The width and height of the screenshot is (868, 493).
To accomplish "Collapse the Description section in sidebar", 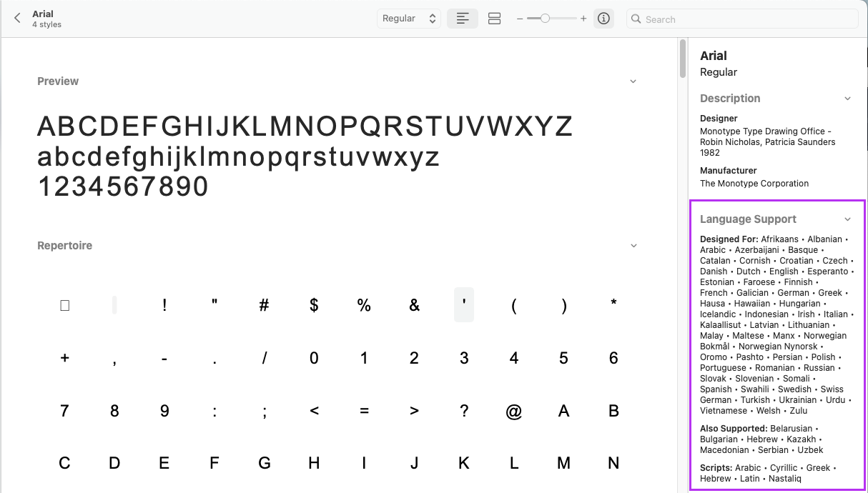I will point(847,99).
